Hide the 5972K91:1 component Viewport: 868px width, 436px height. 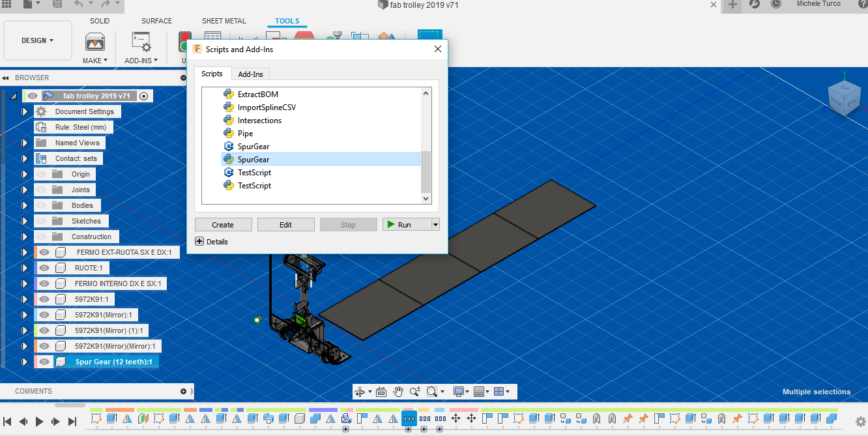tap(44, 299)
